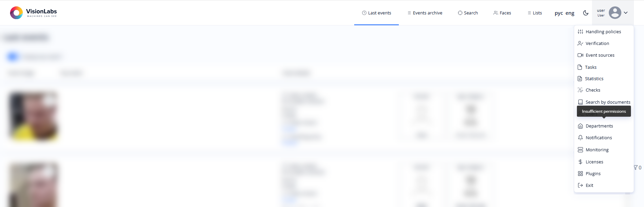Open the Search tab
Screen dimensions: 644x207
coord(468,13)
